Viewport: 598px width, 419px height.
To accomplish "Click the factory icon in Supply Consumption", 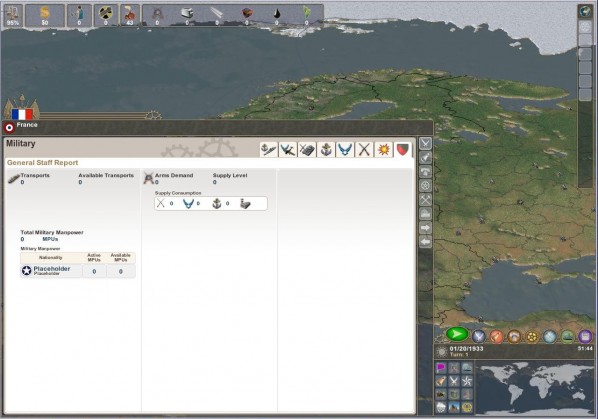I will [245, 204].
